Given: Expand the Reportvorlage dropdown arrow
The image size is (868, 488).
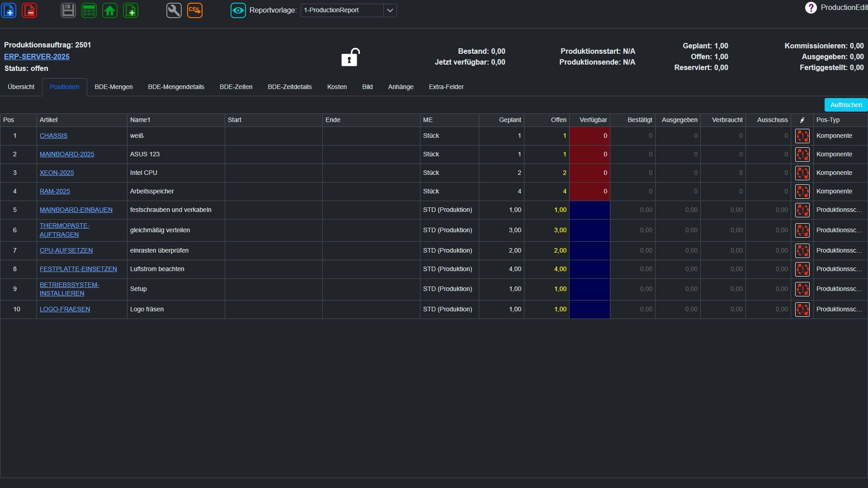Looking at the screenshot, I should (390, 10).
